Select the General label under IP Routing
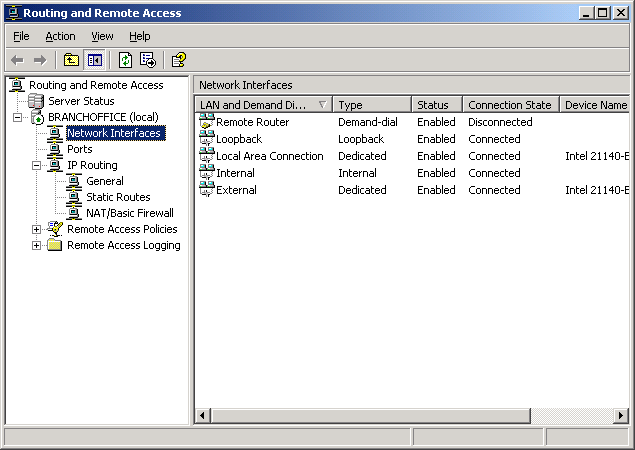The width and height of the screenshot is (635, 450). coord(105,181)
